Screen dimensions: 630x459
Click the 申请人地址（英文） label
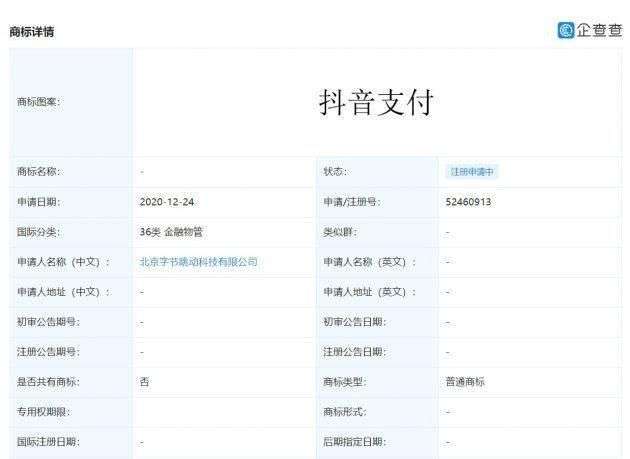coord(370,292)
